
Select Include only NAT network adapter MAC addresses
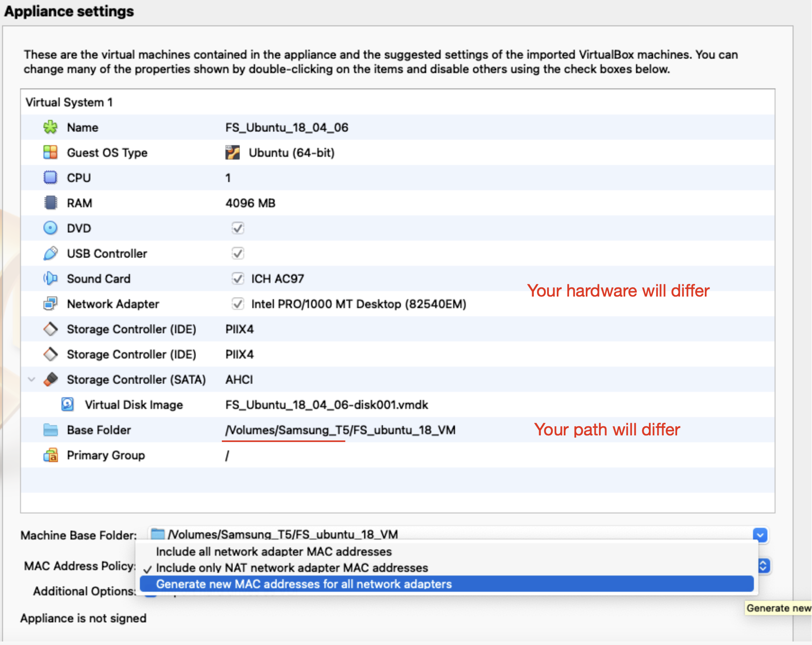coord(292,568)
